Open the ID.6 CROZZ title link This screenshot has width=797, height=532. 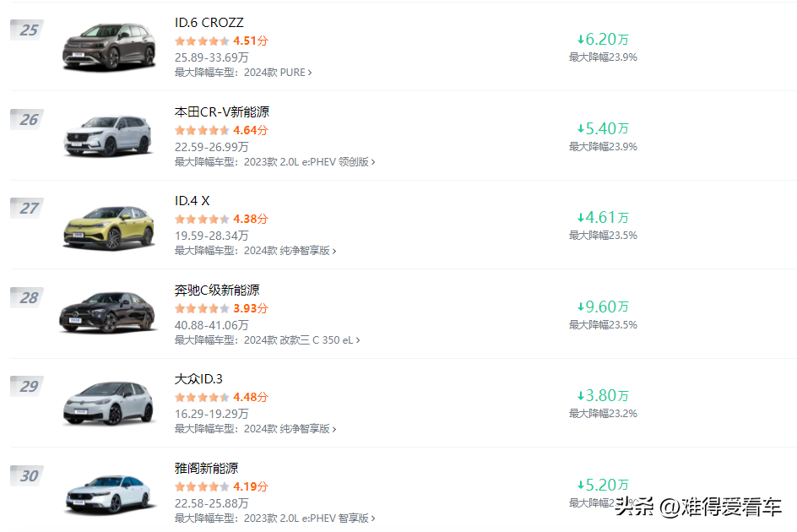click(x=209, y=23)
